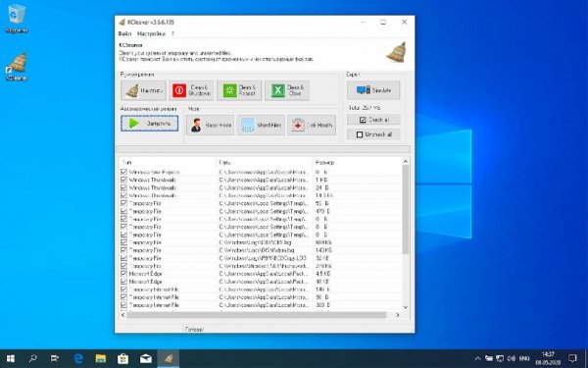Open the Windows Start menu
Viewport: 588px width, 368px height.
11,358
